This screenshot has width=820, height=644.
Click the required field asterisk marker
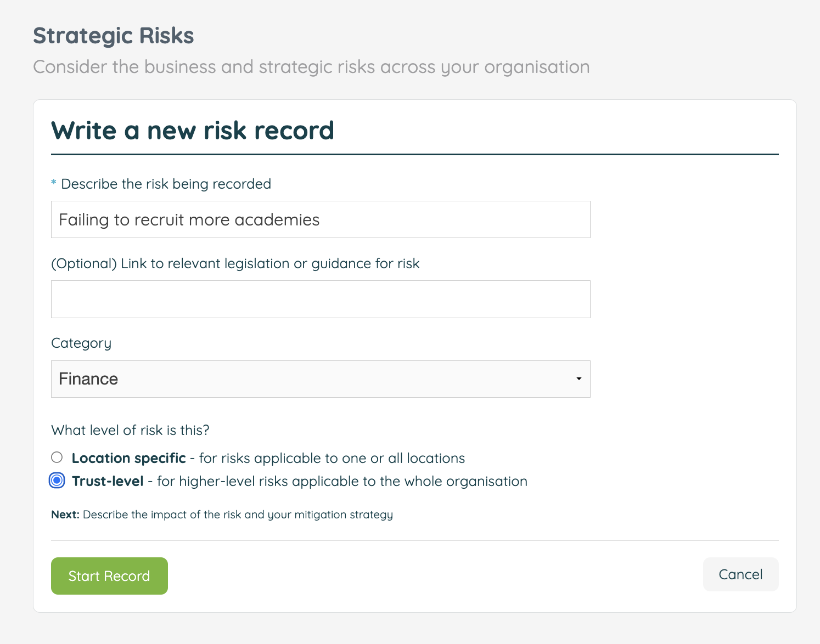53,183
